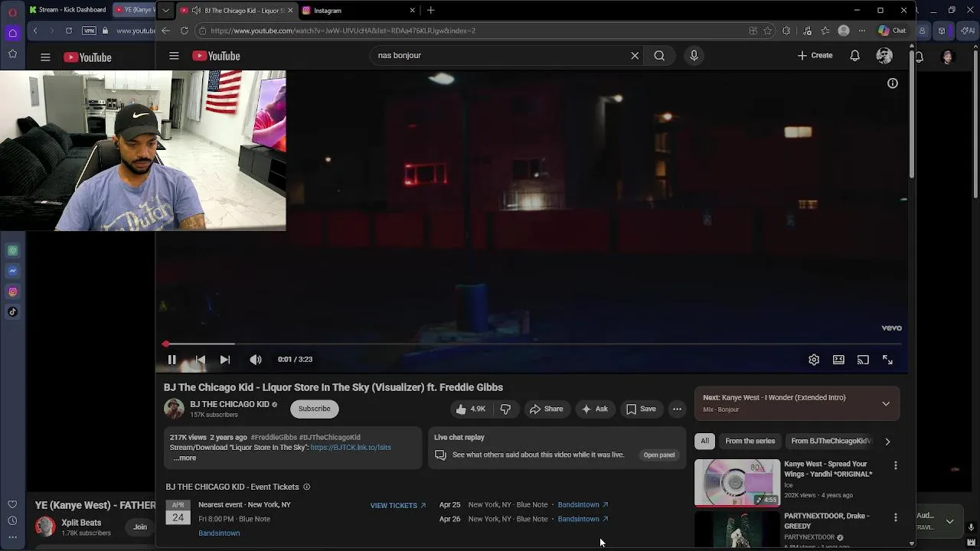Expand the 'Next: Kanye West' mix panel
The height and width of the screenshot is (551, 980).
coord(886,403)
